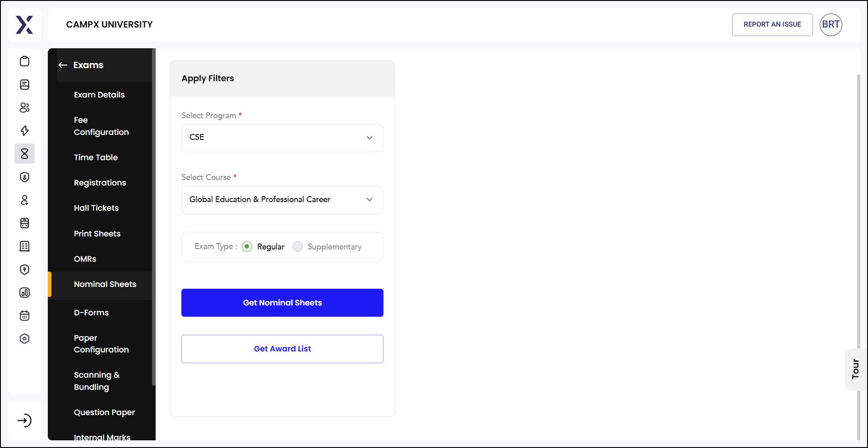Open Question Paper menu item
Image resolution: width=868 pixels, height=448 pixels.
[x=104, y=412]
